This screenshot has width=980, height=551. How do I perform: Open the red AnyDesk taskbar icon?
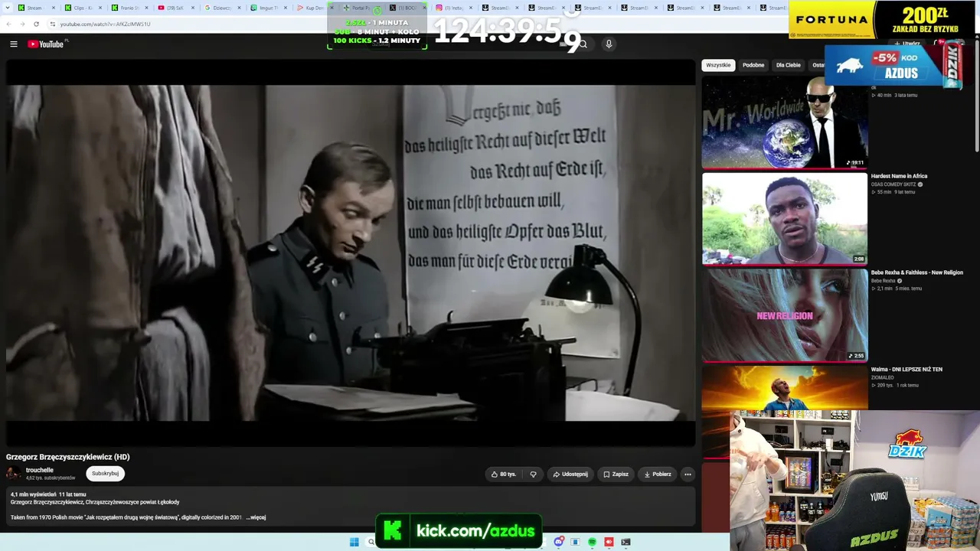[609, 542]
